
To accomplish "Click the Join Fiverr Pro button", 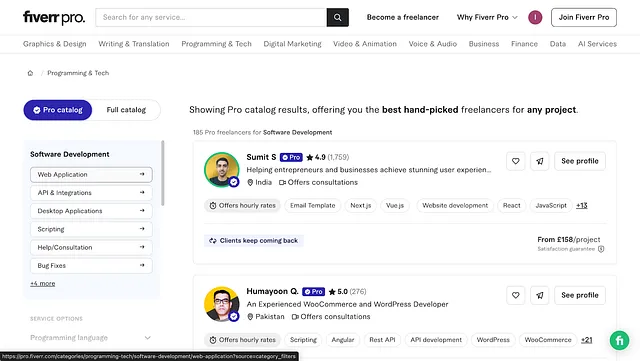I will click(584, 17).
